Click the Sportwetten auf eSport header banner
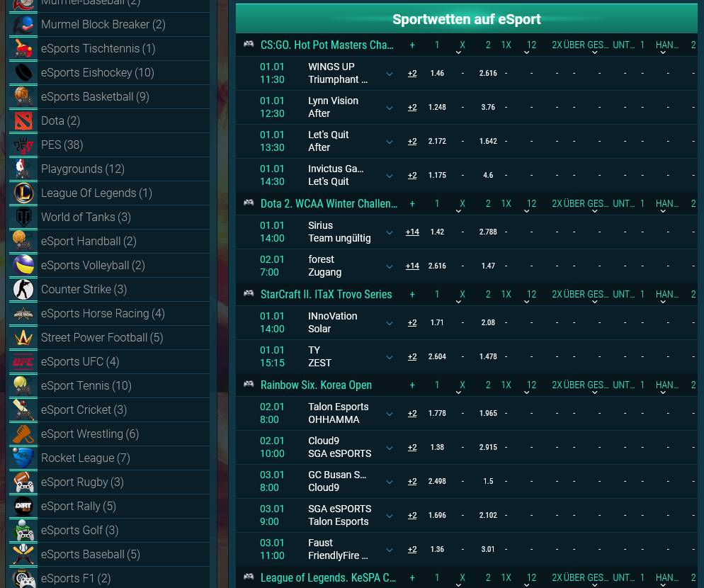 click(x=467, y=19)
